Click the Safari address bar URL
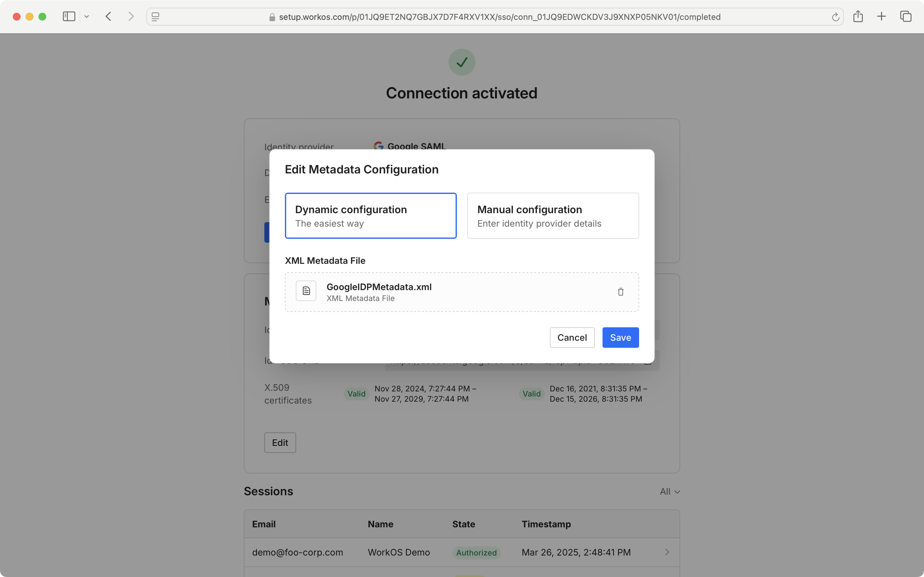Viewport: 924px width, 577px height. 500,17
